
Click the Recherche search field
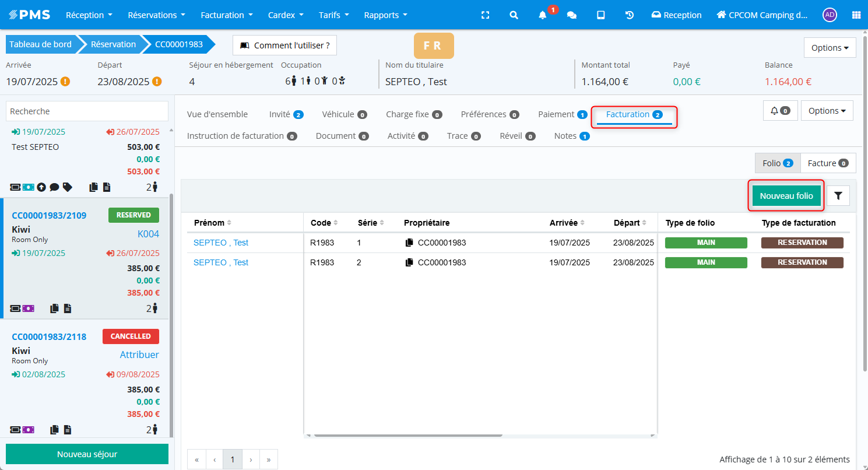coord(87,111)
